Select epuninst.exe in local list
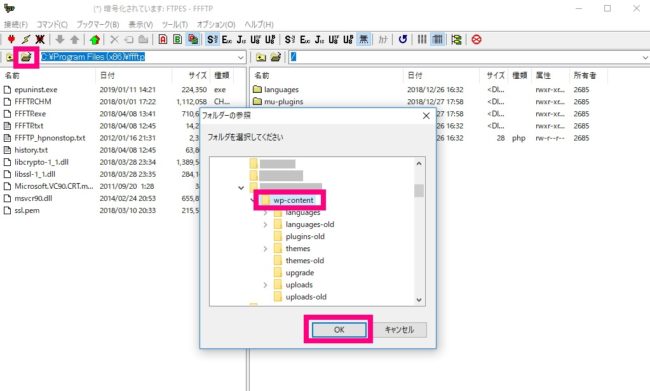650x391 pixels. click(36, 90)
